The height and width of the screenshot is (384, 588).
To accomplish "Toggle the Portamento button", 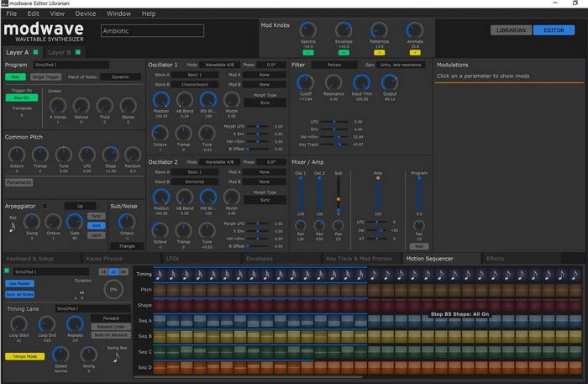I will point(18,182).
